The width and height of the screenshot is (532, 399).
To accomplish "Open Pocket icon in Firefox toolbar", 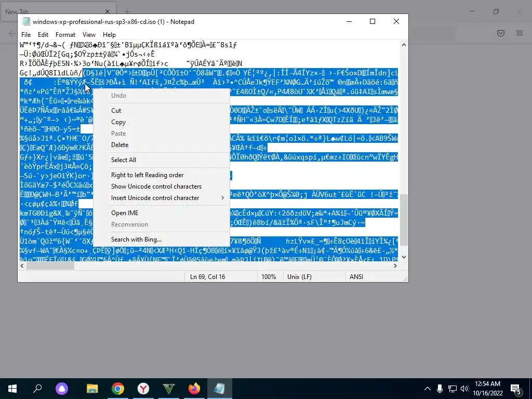I will tap(501, 33).
